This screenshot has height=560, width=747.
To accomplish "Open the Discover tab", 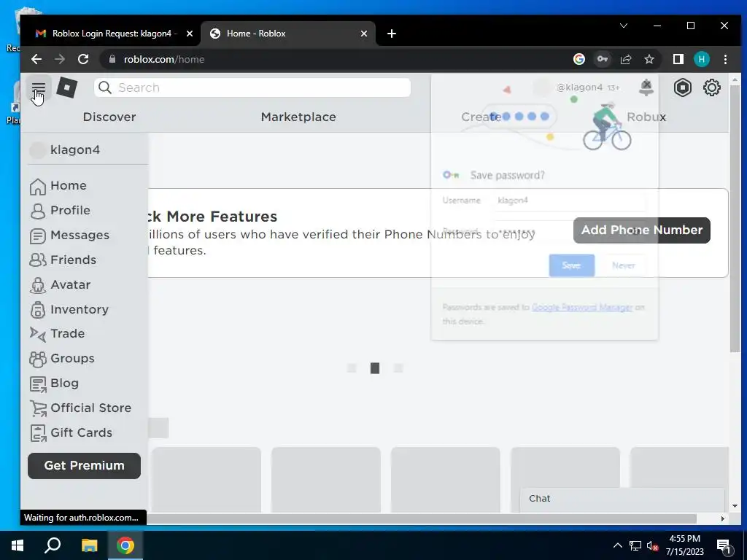I will coord(109,117).
